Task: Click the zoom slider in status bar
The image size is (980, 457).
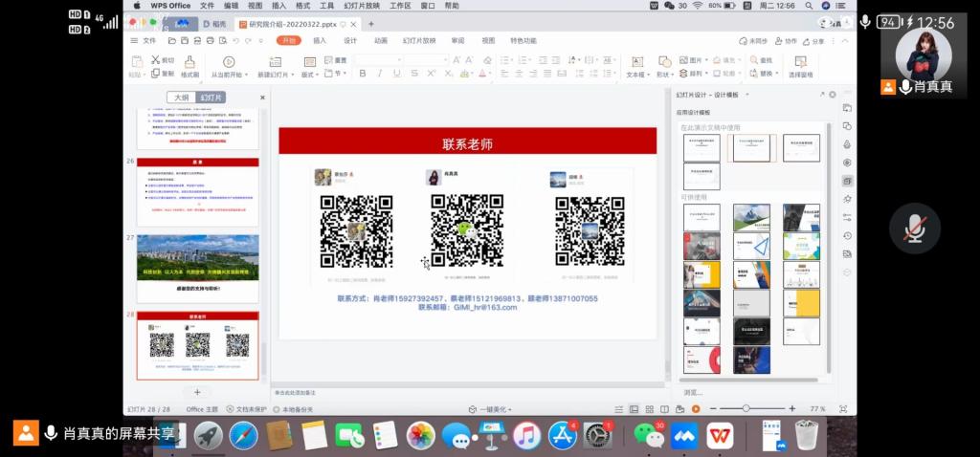Action: coord(746,408)
